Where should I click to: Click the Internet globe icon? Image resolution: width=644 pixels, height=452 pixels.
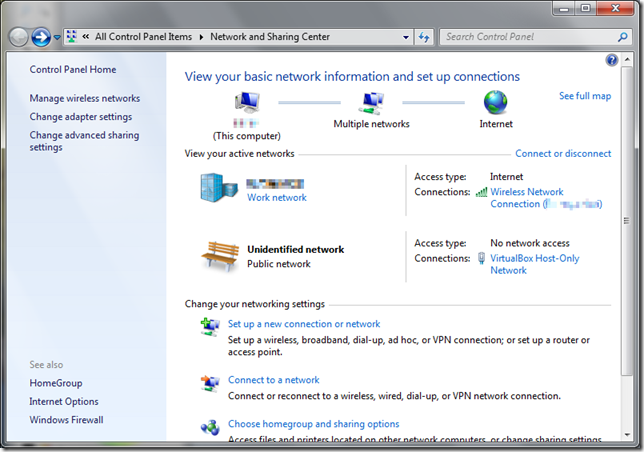pyautogui.click(x=495, y=103)
